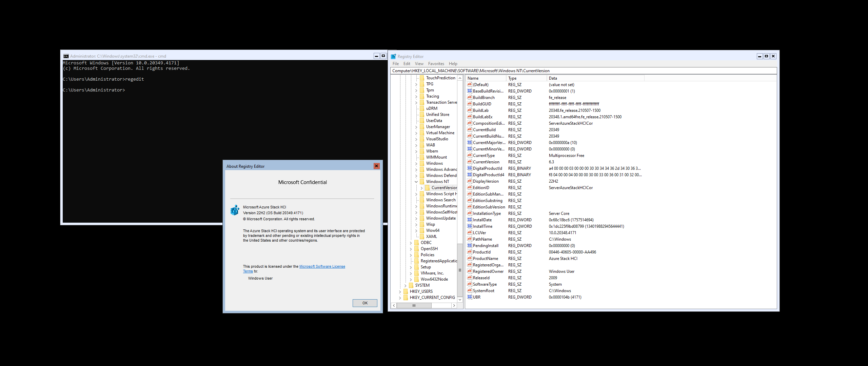Click the tree pane vertical scrollbar thumb
Image resolution: width=868 pixels, height=366 pixels.
click(460, 270)
